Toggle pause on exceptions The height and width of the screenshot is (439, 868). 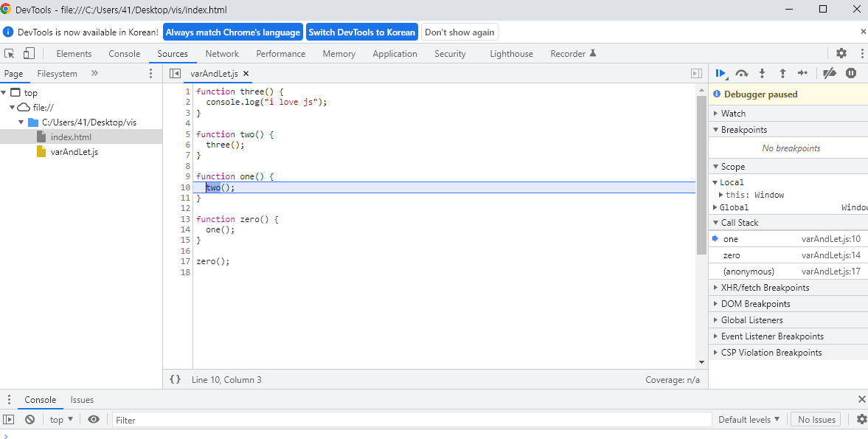click(851, 73)
